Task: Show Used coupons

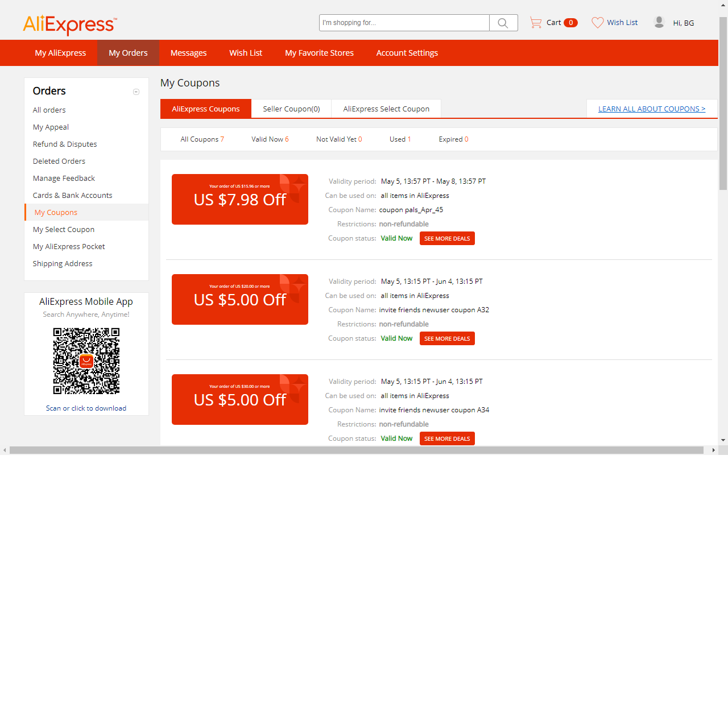Action: tap(400, 139)
